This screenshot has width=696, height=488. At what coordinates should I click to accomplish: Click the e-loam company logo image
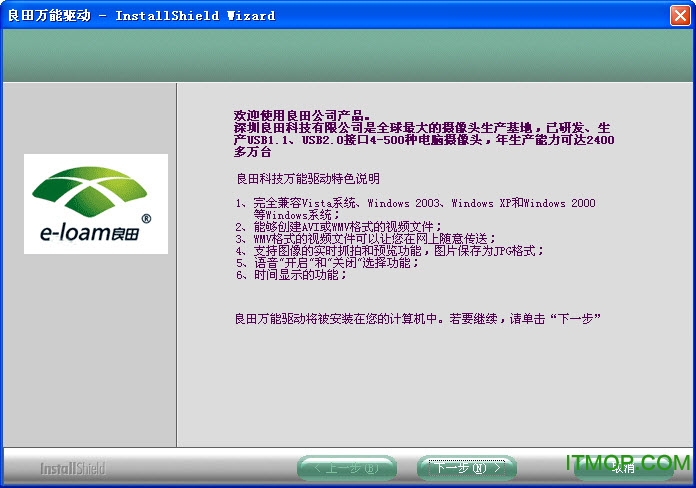[x=90, y=204]
